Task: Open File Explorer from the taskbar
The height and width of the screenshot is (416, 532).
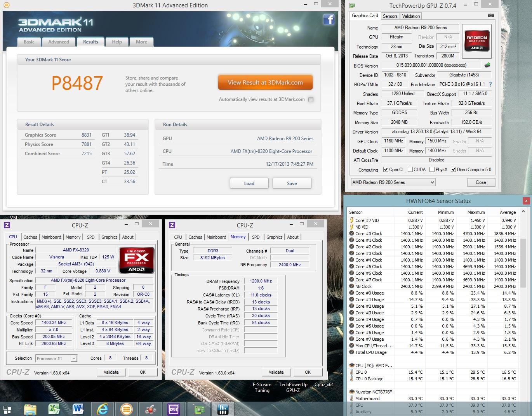Action: [30, 409]
